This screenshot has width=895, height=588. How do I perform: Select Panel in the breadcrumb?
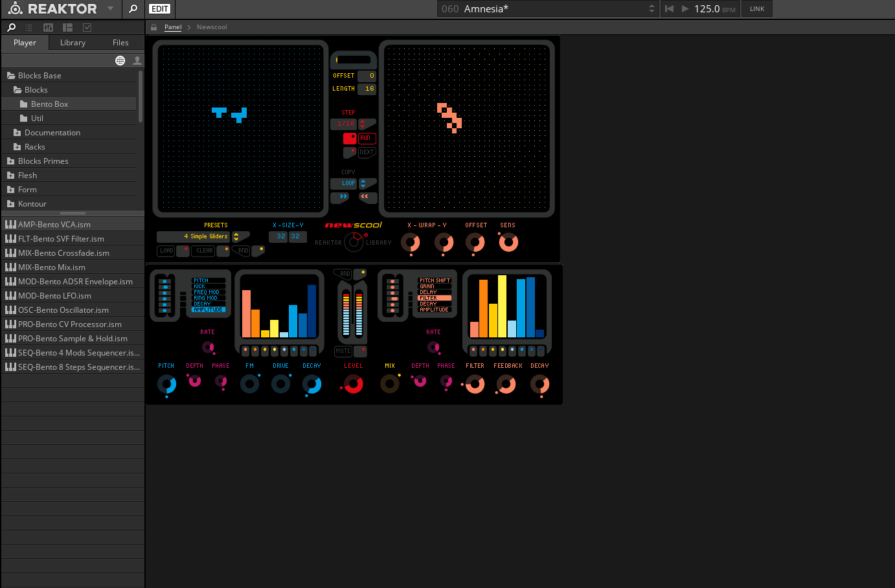click(x=173, y=27)
